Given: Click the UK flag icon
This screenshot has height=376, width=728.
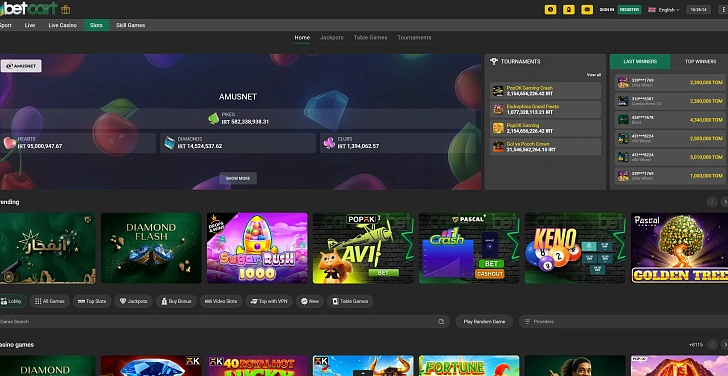Looking at the screenshot, I should click(x=651, y=9).
